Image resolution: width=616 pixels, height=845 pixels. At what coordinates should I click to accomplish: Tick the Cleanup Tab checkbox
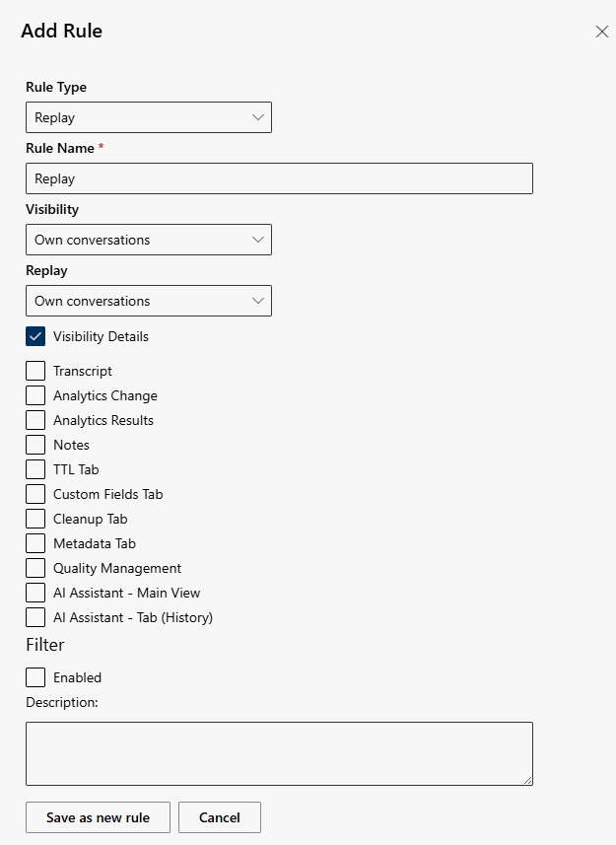pyautogui.click(x=35, y=519)
